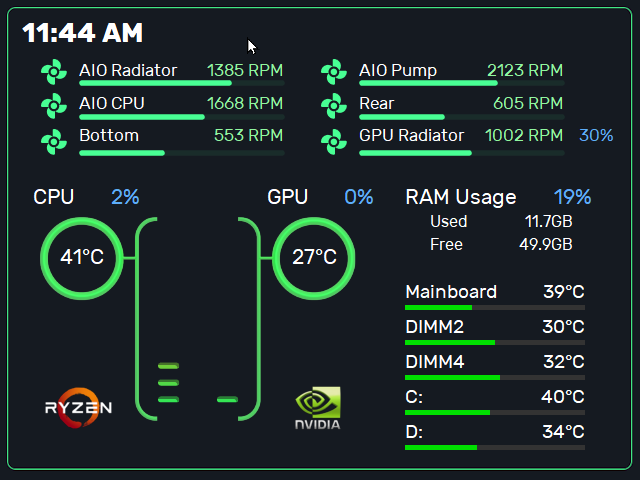The image size is (640, 480).
Task: Click the AIO CPU fan icon
Action: click(52, 105)
